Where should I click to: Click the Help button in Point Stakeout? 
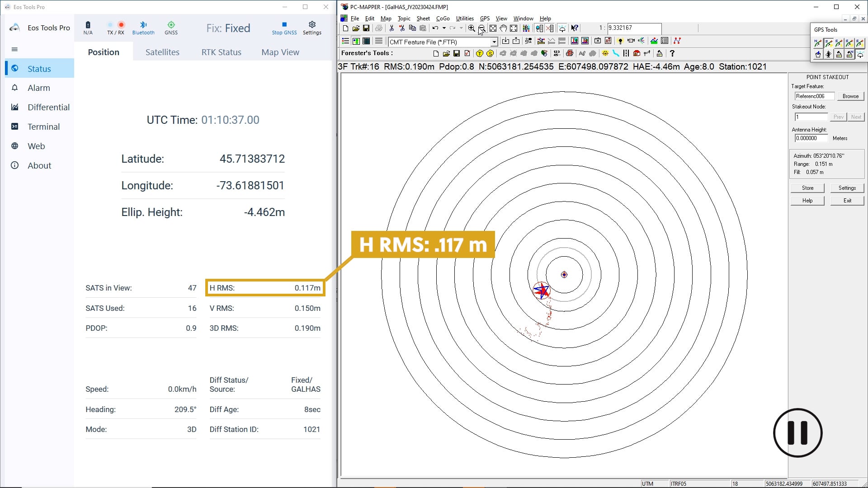(808, 200)
